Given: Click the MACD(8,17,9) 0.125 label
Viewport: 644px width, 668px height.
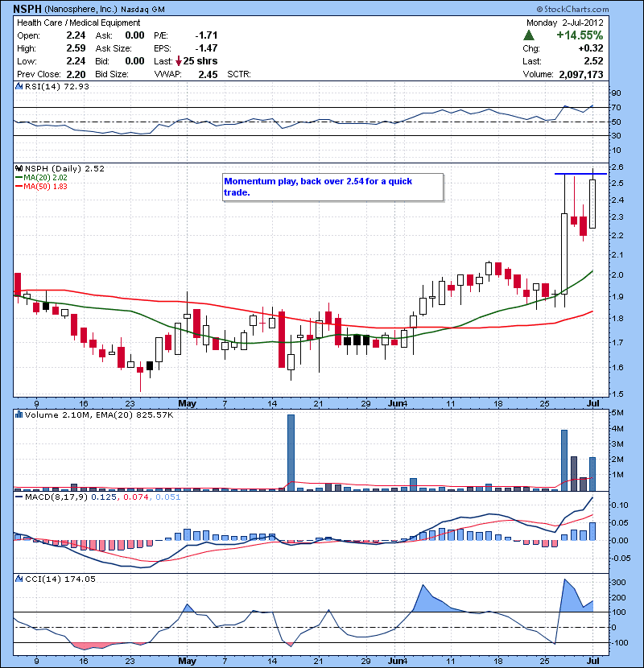Looking at the screenshot, I should point(71,497).
